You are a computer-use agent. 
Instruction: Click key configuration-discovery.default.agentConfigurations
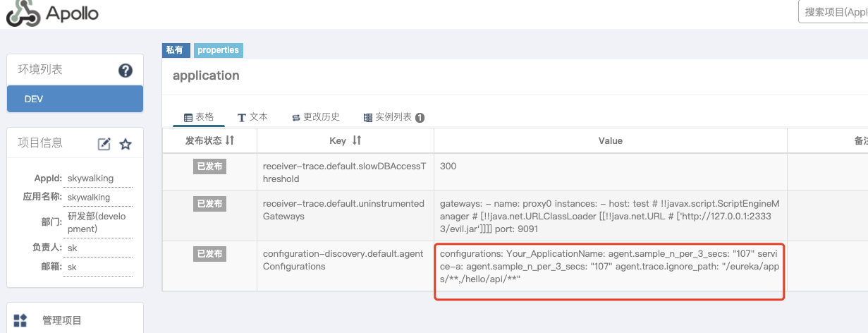click(x=343, y=260)
